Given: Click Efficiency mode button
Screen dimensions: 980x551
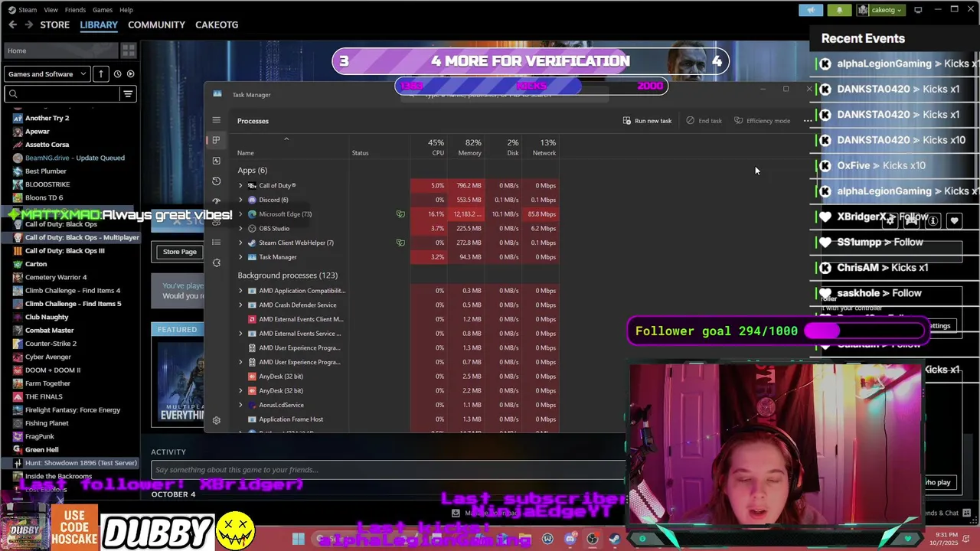Looking at the screenshot, I should pos(762,120).
